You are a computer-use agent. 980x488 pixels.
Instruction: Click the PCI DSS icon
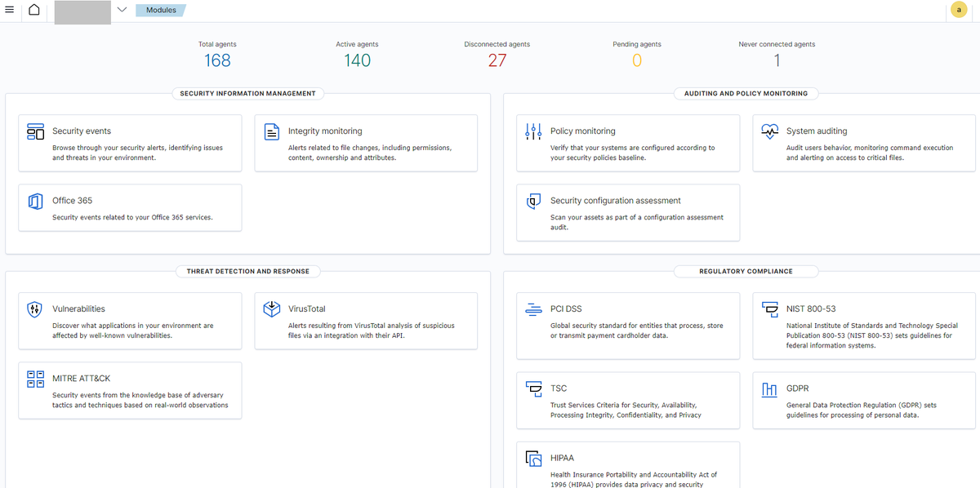coord(533,309)
